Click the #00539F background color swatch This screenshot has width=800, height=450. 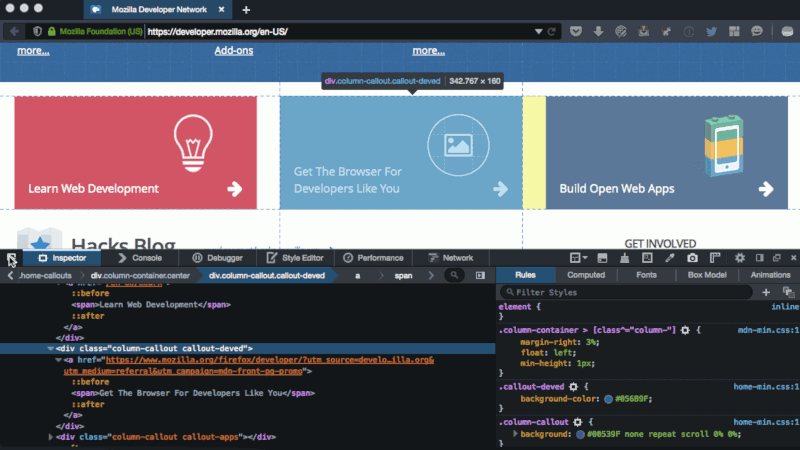point(580,434)
